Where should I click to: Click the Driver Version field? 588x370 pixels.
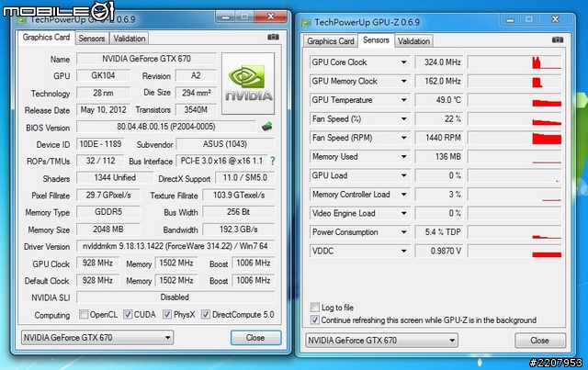coord(175,246)
